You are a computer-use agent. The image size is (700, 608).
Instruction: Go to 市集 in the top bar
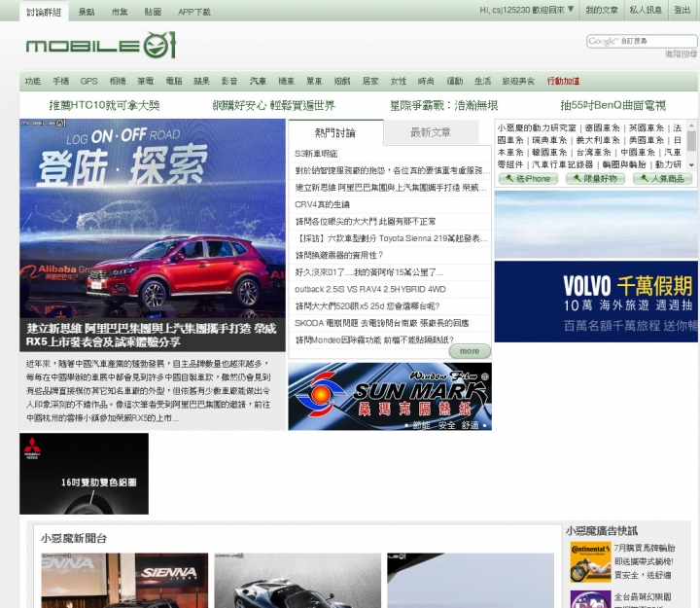[x=120, y=12]
